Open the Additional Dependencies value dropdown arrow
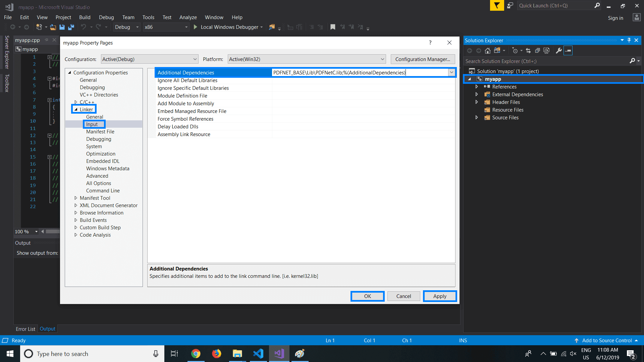644x362 pixels. point(451,72)
